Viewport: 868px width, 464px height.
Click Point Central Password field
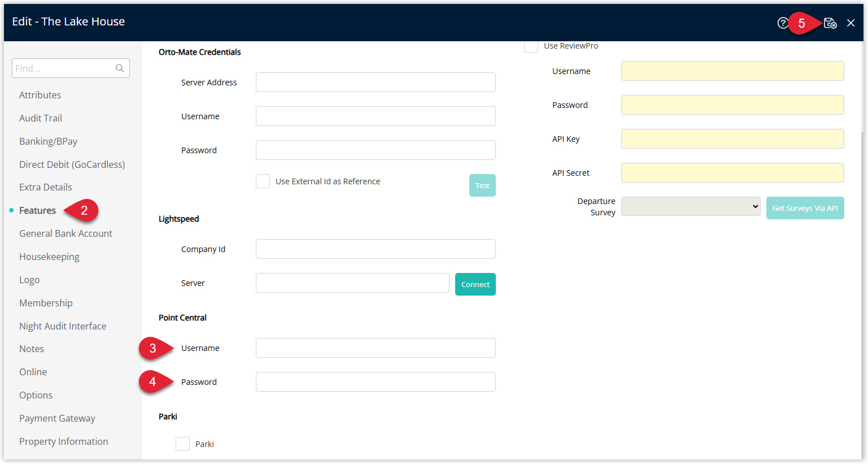[x=376, y=382]
